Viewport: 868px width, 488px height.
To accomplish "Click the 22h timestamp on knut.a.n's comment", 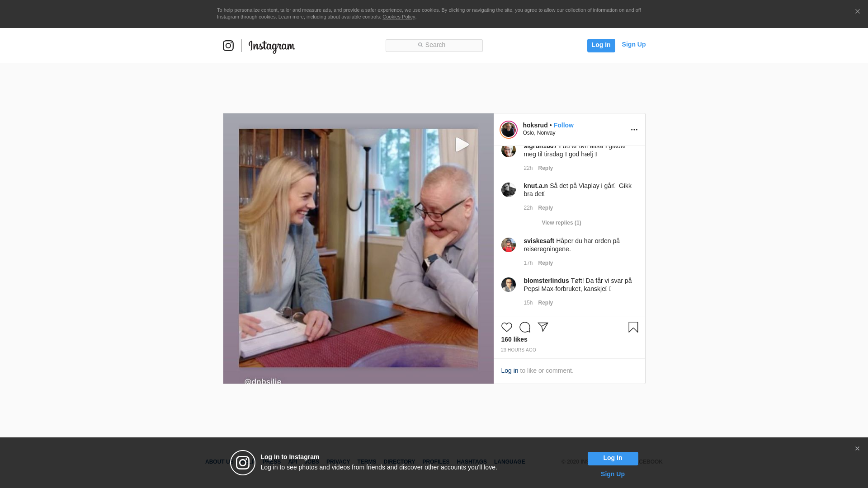I will tap(528, 208).
